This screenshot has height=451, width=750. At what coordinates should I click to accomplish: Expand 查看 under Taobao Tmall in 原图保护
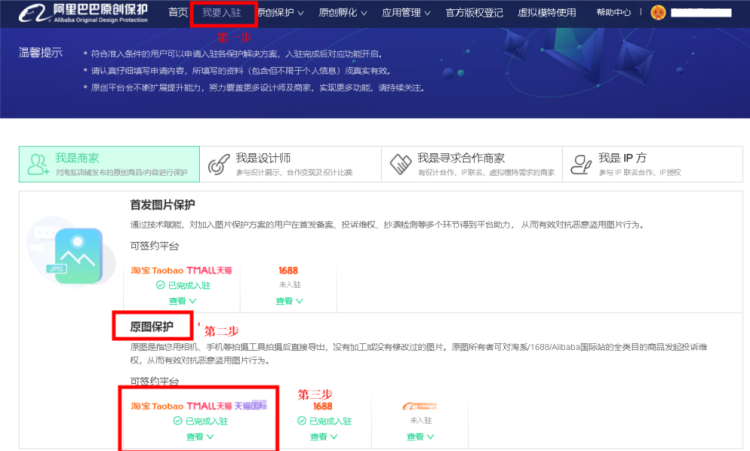pos(200,437)
